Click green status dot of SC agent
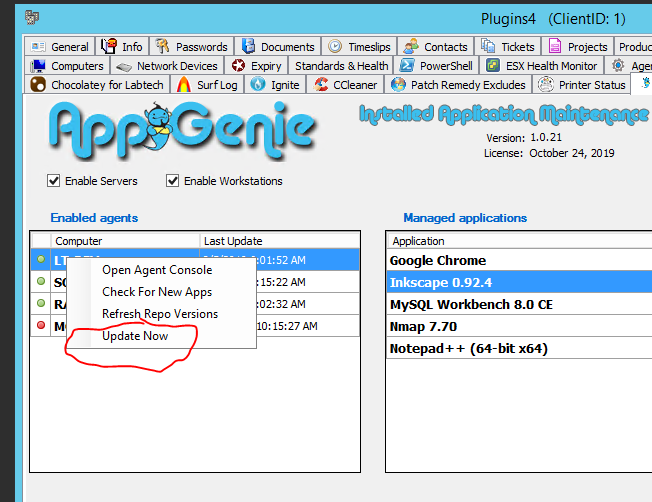Screen dimensions: 652x502 pos(41,281)
